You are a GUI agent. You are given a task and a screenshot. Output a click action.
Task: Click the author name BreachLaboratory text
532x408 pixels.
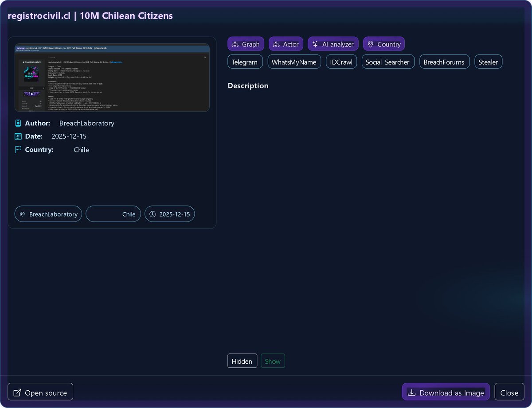[x=87, y=123]
